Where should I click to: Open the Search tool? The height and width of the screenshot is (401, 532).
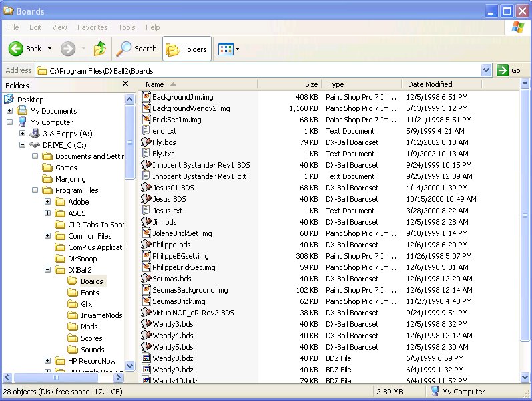click(x=136, y=49)
